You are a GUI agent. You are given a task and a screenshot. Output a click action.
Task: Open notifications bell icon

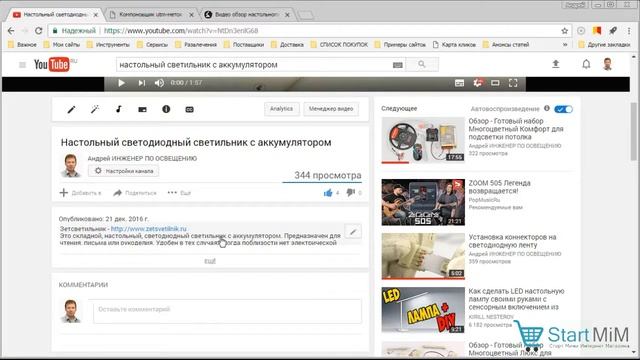pyautogui.click(x=586, y=64)
